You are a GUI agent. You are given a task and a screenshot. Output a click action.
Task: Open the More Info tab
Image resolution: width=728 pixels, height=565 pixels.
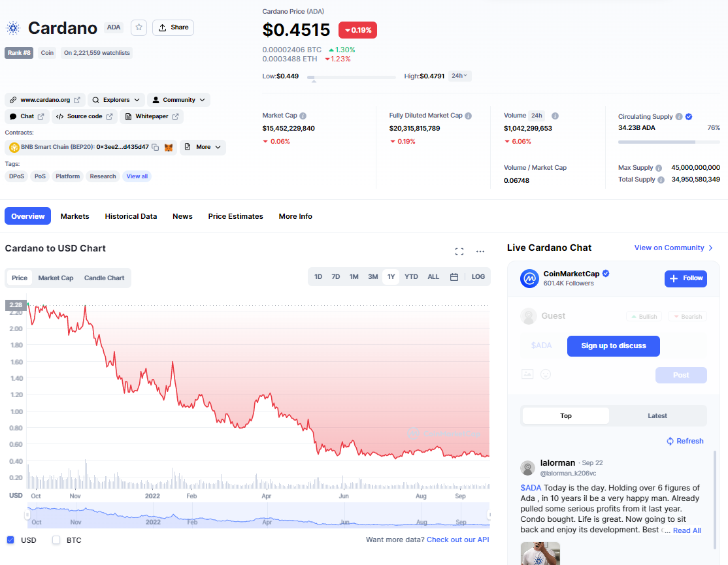[295, 216]
